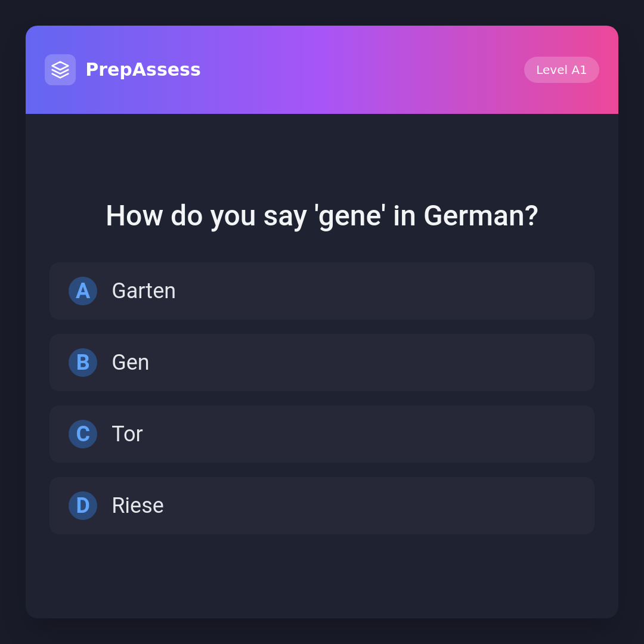This screenshot has height=644, width=644.
Task: Click the letter C circle badge
Action: tap(83, 434)
